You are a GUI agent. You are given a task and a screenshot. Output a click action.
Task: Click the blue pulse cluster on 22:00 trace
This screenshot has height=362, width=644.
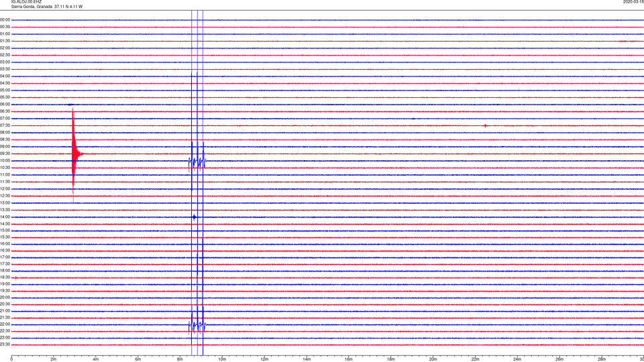[x=197, y=326]
